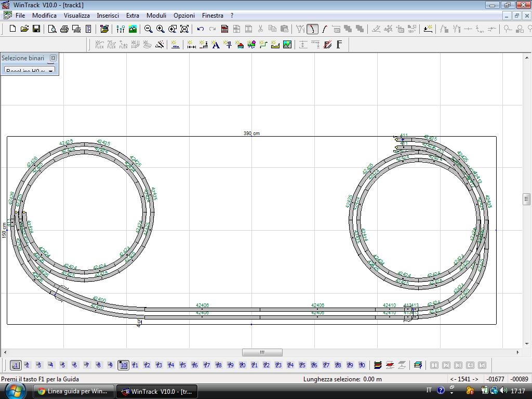Close the Selezione binari panel

point(53,58)
